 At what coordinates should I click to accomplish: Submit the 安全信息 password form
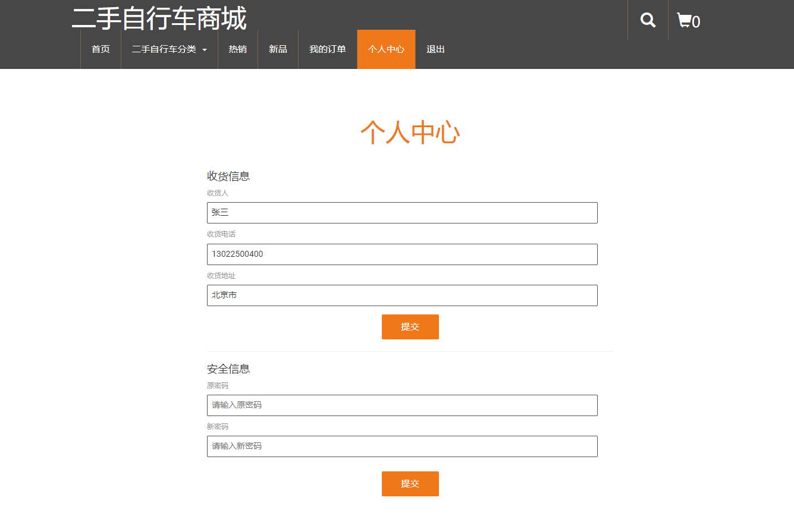click(x=410, y=483)
